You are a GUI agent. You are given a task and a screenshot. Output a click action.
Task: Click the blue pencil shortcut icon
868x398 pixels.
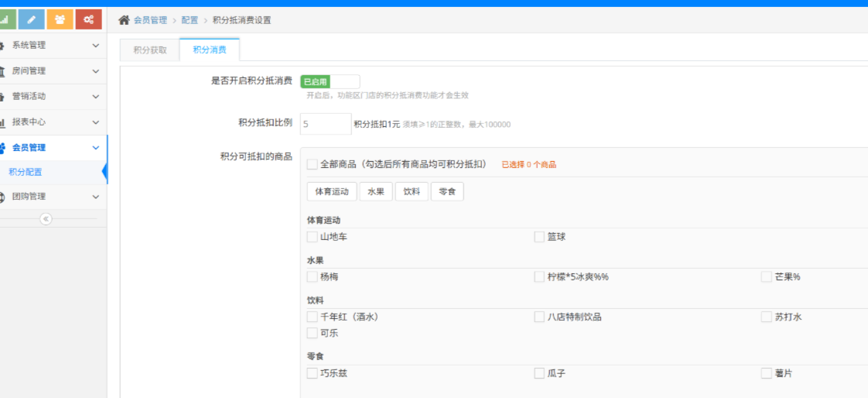pos(31,19)
